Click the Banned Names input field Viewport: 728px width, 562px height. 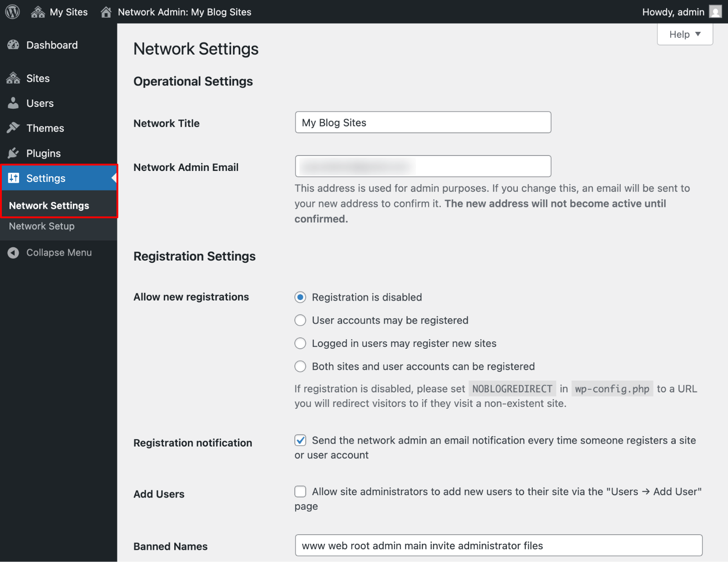[499, 545]
